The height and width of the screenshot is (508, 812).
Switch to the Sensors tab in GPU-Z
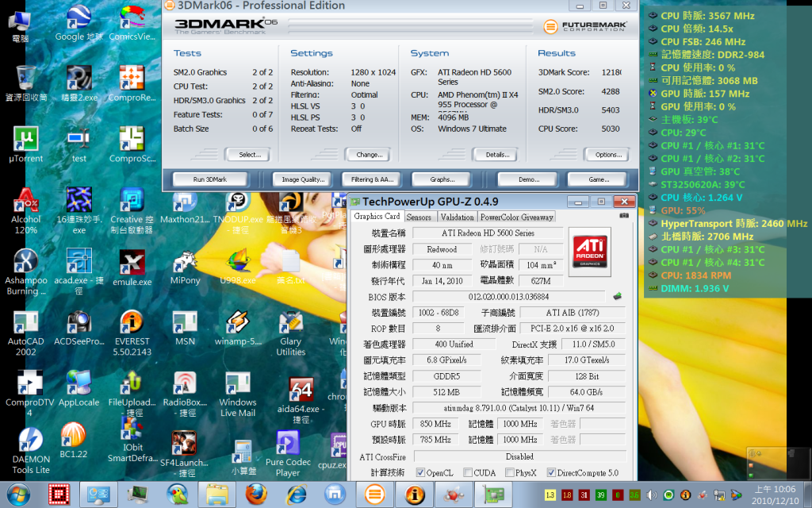point(419,217)
